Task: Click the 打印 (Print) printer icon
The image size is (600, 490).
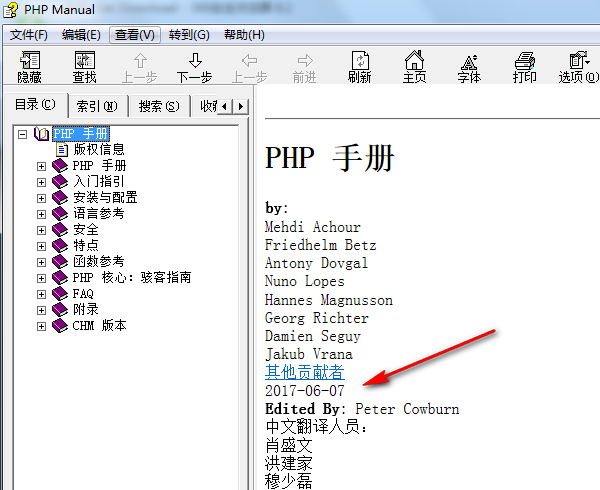Action: (x=525, y=60)
